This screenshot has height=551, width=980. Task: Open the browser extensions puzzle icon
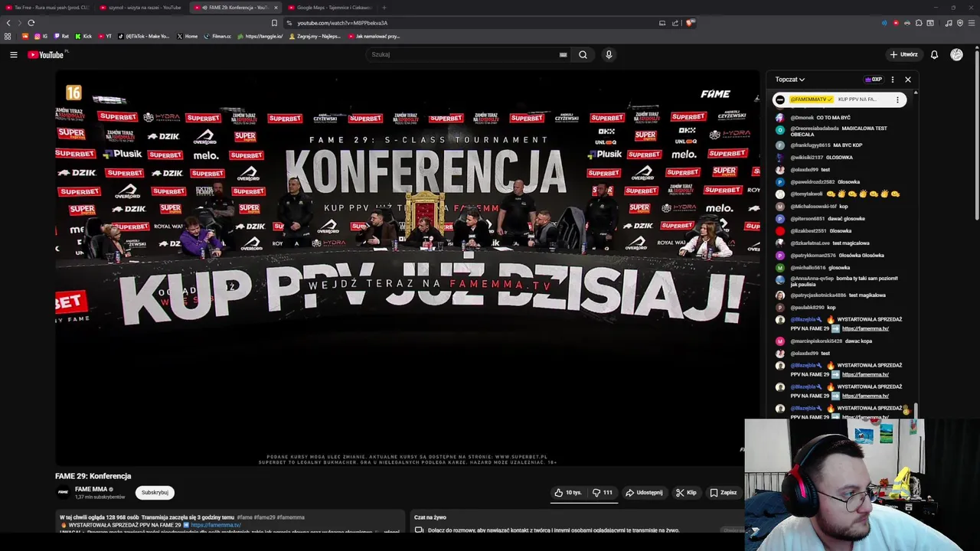[919, 23]
